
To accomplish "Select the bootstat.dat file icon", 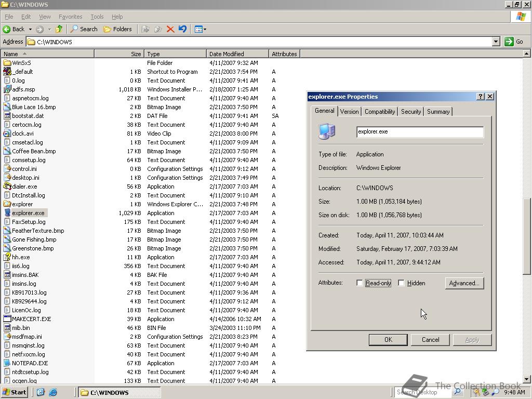I will tap(7, 116).
